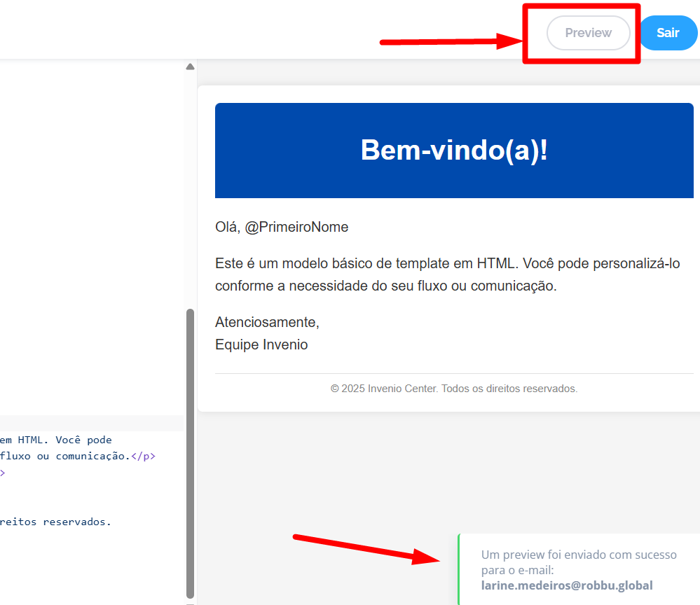Click the preview sent success notification toast

[x=578, y=569]
